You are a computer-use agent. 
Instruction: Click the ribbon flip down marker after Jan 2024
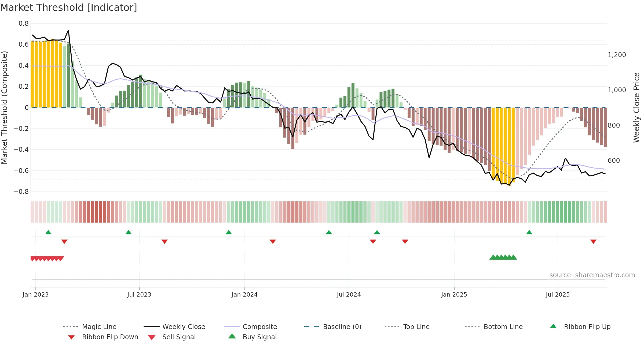(273, 242)
